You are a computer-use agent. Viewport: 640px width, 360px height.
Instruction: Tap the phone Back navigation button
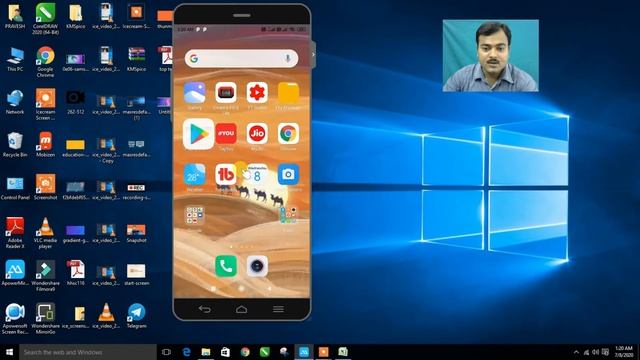coord(204,309)
